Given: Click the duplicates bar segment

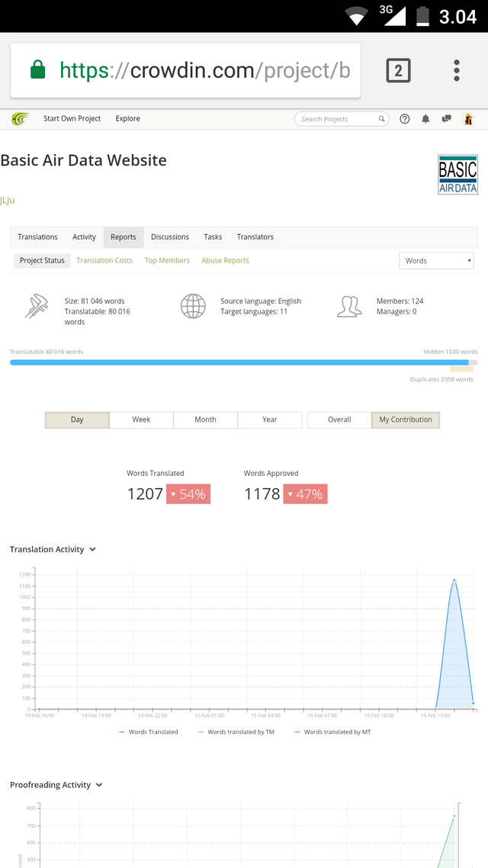Looking at the screenshot, I should point(461,369).
